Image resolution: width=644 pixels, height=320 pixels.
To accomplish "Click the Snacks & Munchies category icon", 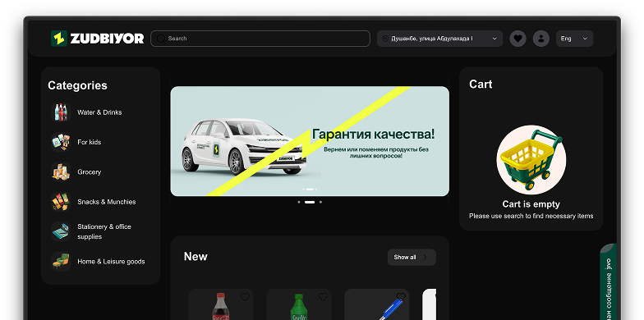I will tap(61, 202).
